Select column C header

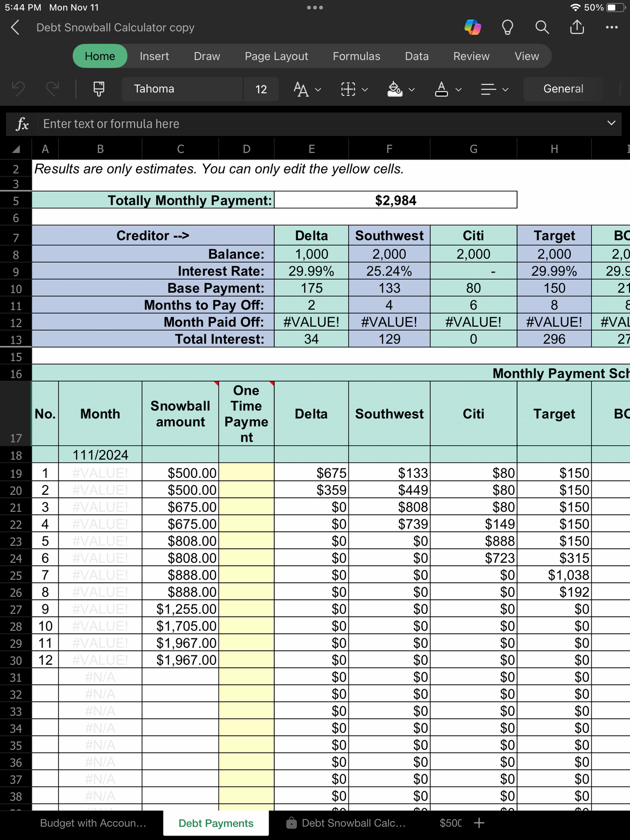coord(180,149)
